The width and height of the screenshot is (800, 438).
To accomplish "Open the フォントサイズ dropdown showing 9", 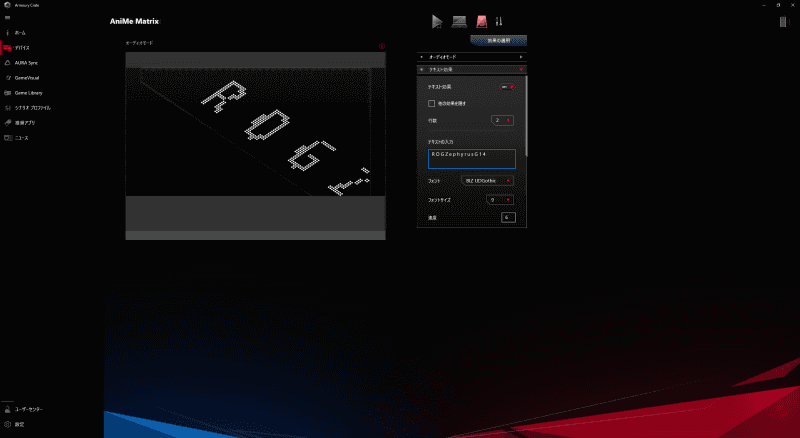I will click(x=499, y=200).
